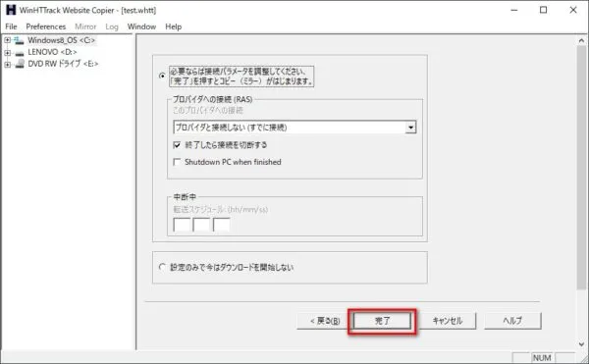Viewport: 589px width, 364px height.
Task: Expand the DVD RW ドライブ <E:> node
Action: tap(7, 65)
